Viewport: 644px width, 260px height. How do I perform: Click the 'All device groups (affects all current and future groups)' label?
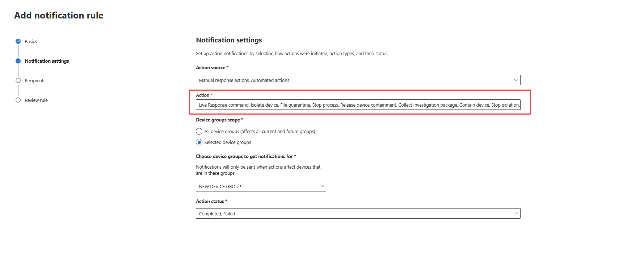260,131
